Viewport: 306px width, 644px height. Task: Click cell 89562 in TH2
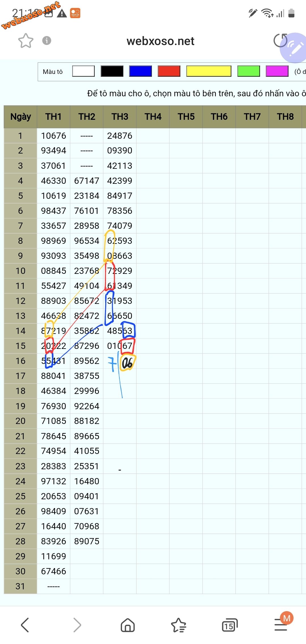(x=87, y=361)
